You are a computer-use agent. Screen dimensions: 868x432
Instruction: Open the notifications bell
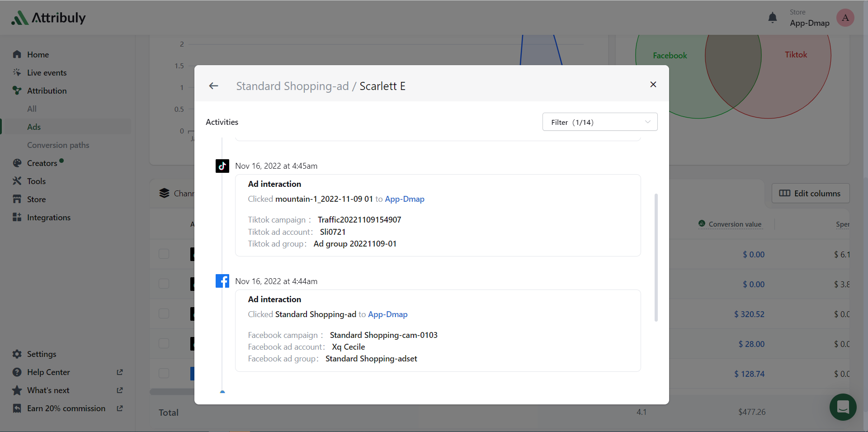pos(773,18)
